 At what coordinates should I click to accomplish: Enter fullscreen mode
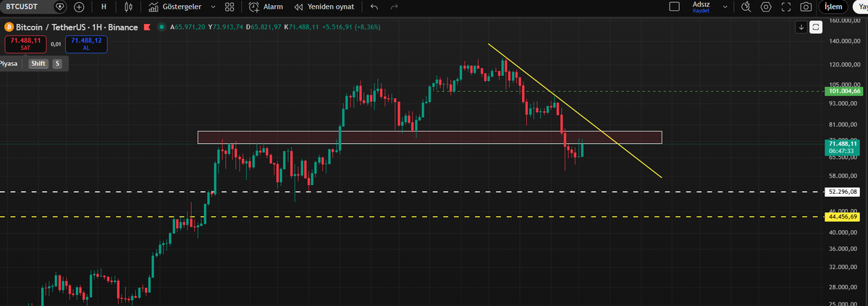[786, 7]
